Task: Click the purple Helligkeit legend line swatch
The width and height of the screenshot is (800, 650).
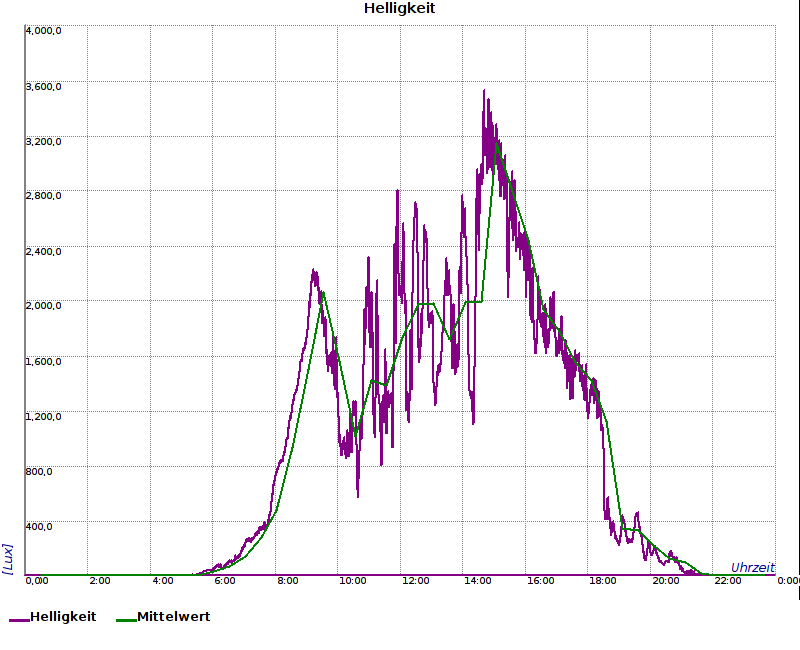Action: [x=19, y=619]
